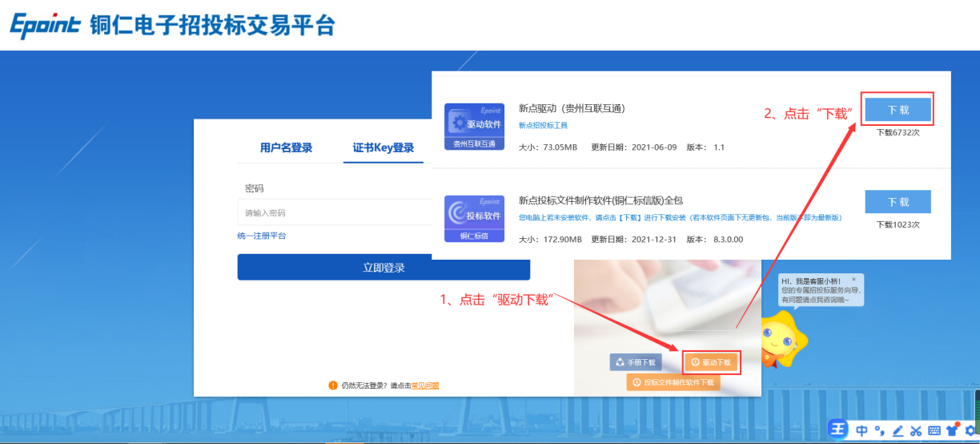The height and width of the screenshot is (444, 980).
Task: Open the IME soft keyboard icon
Action: 934,430
